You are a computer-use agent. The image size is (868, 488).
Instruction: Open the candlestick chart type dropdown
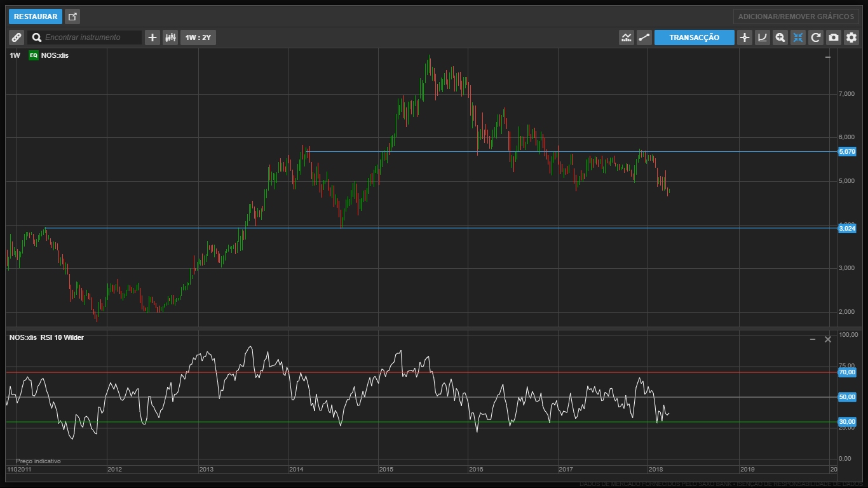(x=170, y=37)
